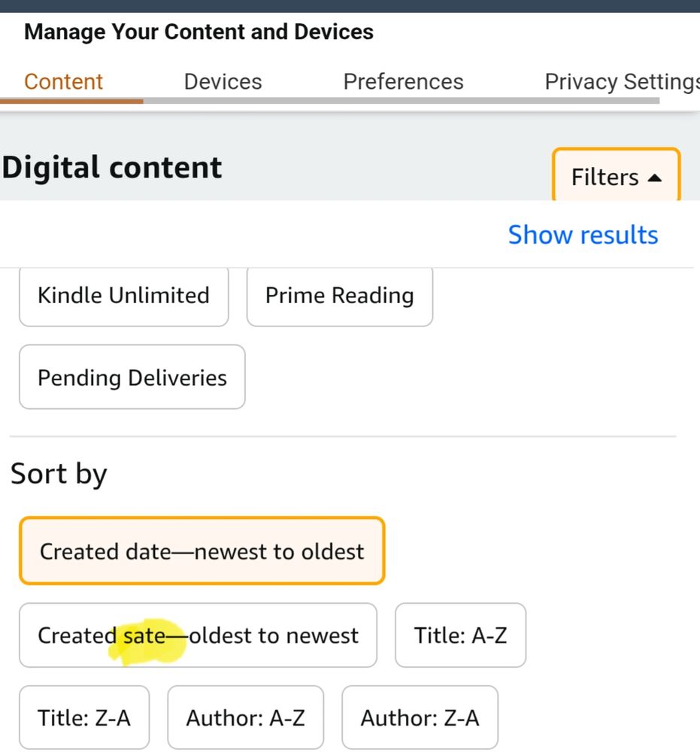Go to the Preferences tab
The image size is (700, 752).
[403, 81]
